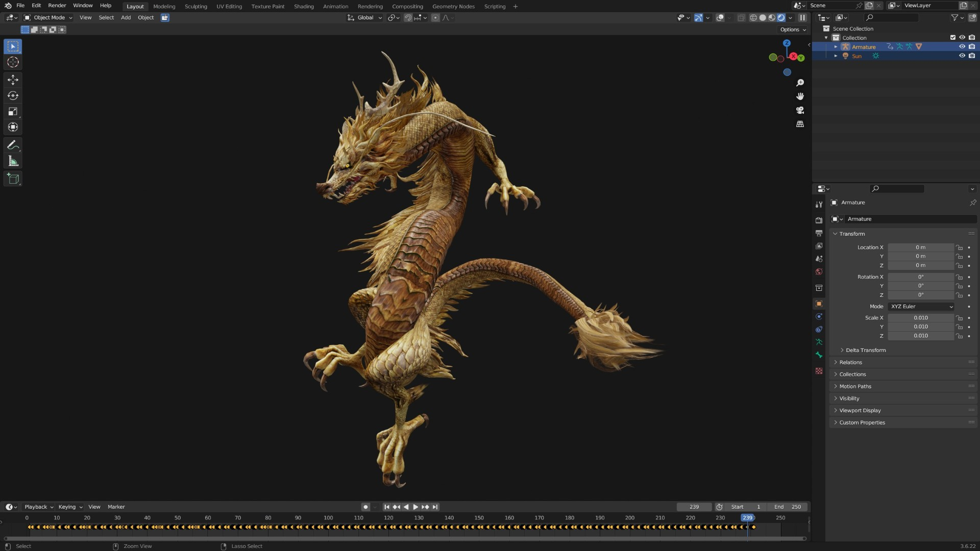The width and height of the screenshot is (980, 551).
Task: Open the Texture properties tab
Action: [x=819, y=371]
